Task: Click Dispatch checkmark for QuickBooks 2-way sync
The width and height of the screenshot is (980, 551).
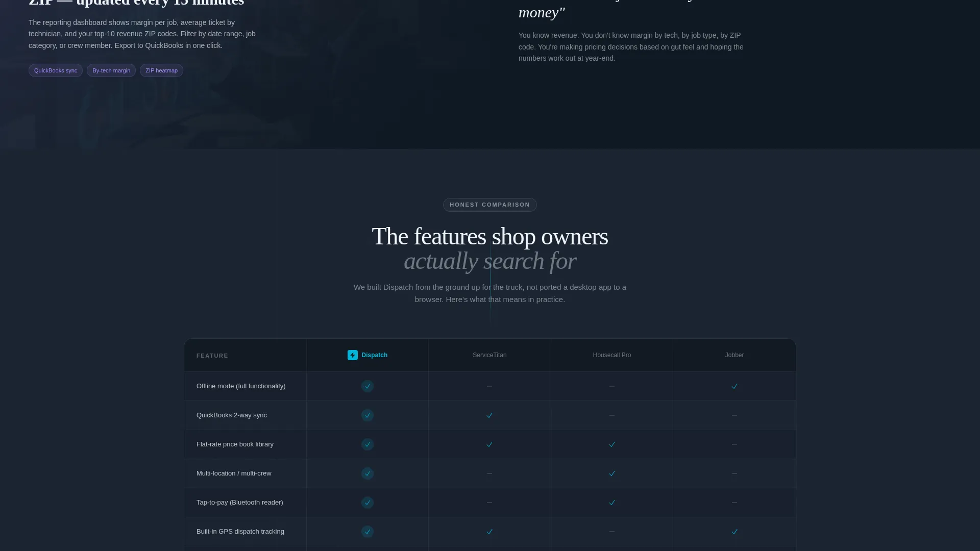Action: [x=367, y=415]
